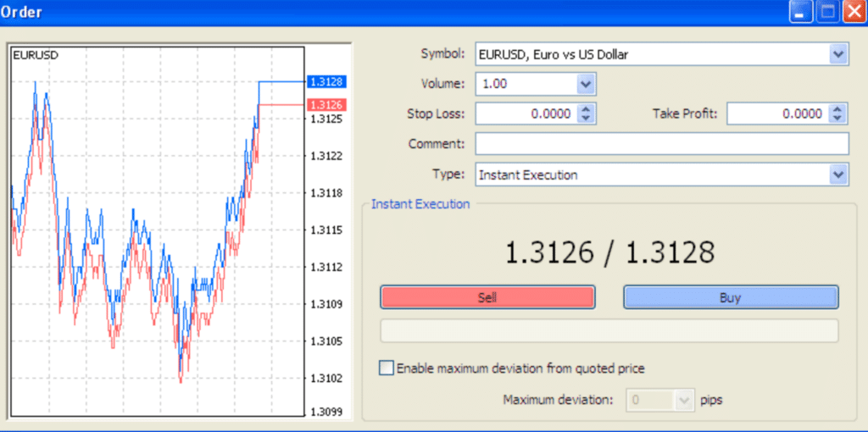This screenshot has width=868, height=432.
Task: Decrease Take Profit with down arrow
Action: coord(837,119)
